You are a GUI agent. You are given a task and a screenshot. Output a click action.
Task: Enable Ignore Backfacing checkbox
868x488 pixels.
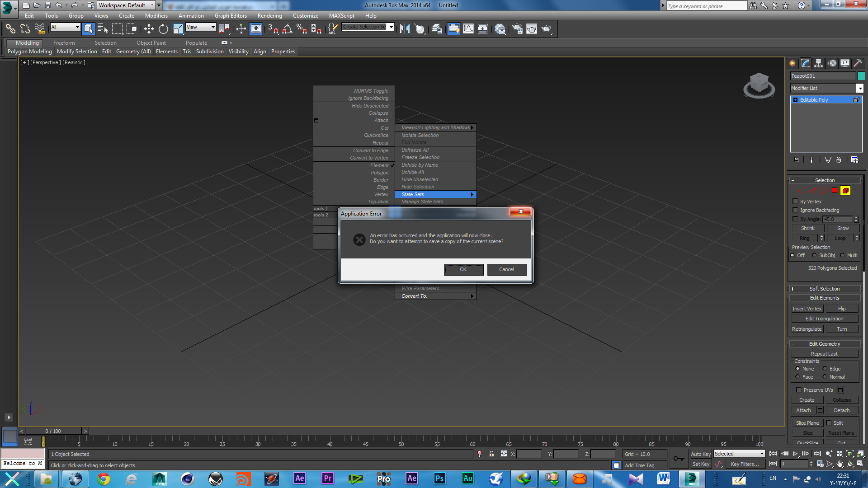click(795, 210)
